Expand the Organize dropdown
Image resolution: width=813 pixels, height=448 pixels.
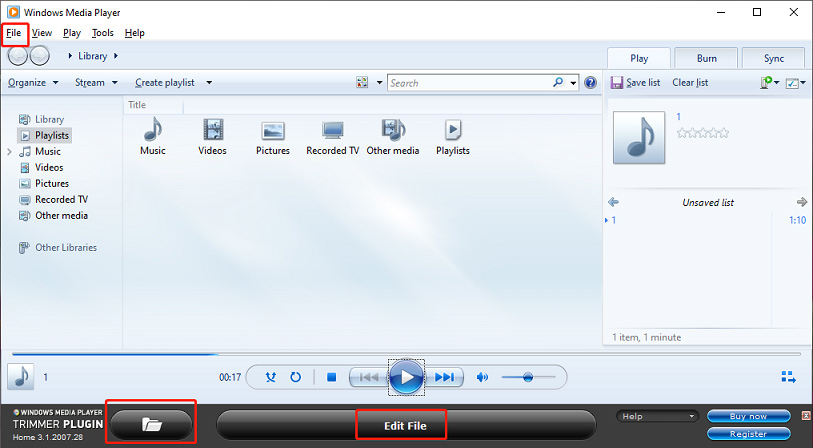(33, 82)
